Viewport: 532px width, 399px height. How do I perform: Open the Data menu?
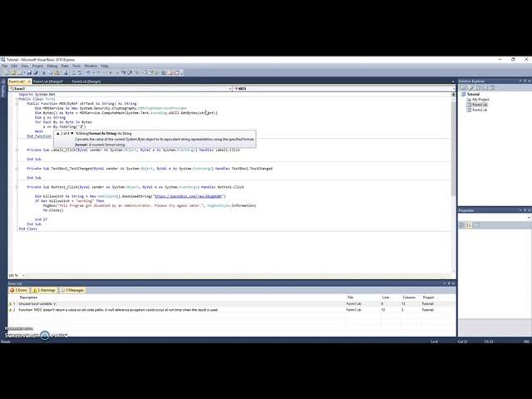click(65, 66)
